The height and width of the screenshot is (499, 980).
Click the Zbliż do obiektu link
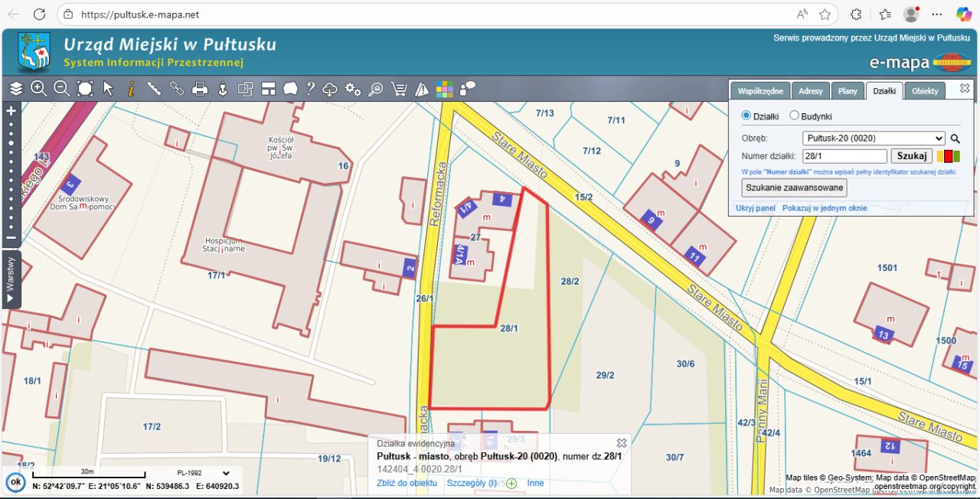click(x=407, y=483)
